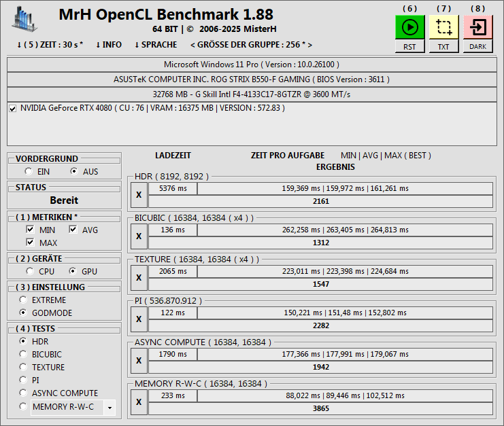Viewport: 504px width, 426px height.
Task: Select VORDERGRUND EIN radio button
Action: (x=29, y=171)
